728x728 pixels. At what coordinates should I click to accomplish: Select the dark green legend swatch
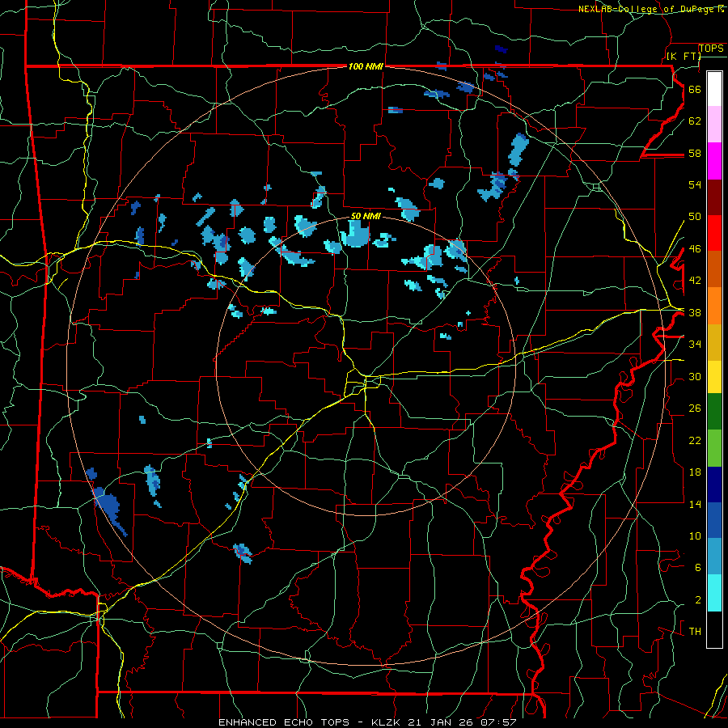click(714, 412)
